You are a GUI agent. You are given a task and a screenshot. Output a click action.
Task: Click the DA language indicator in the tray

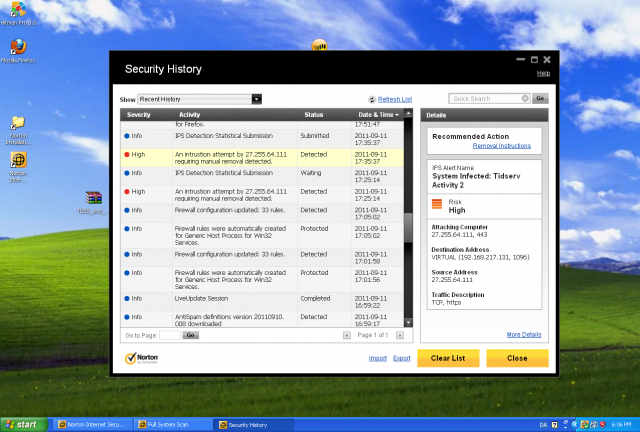coord(543,425)
